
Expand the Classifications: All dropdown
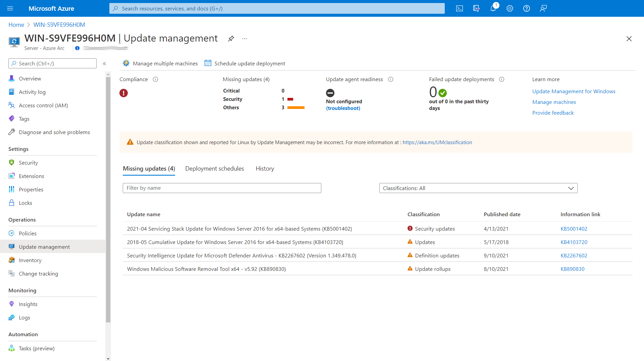pos(478,188)
